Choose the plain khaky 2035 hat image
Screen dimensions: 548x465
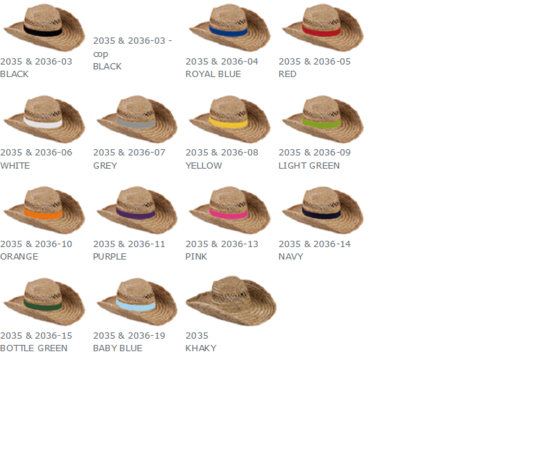[231, 301]
